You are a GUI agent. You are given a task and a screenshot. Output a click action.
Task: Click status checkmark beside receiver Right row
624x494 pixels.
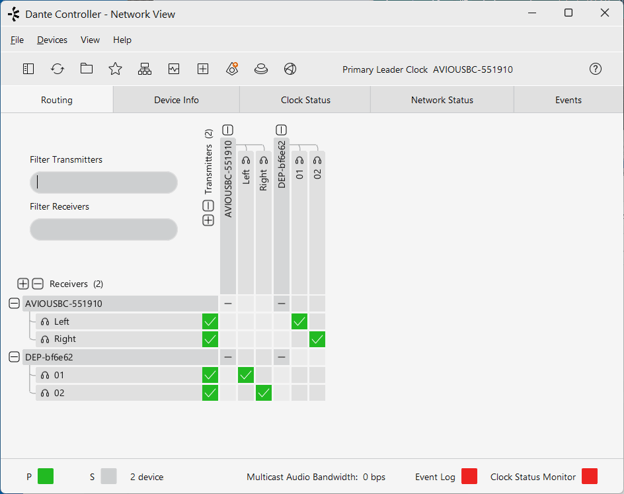point(210,339)
